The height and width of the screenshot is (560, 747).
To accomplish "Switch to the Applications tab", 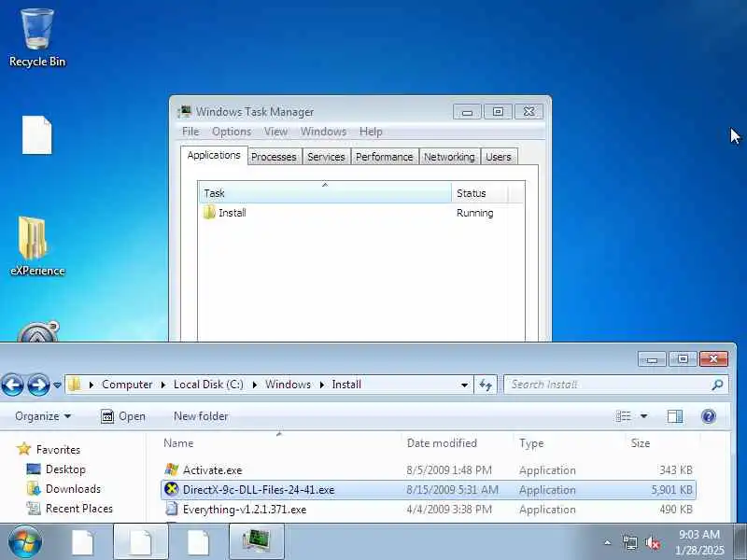I will 214,155.
